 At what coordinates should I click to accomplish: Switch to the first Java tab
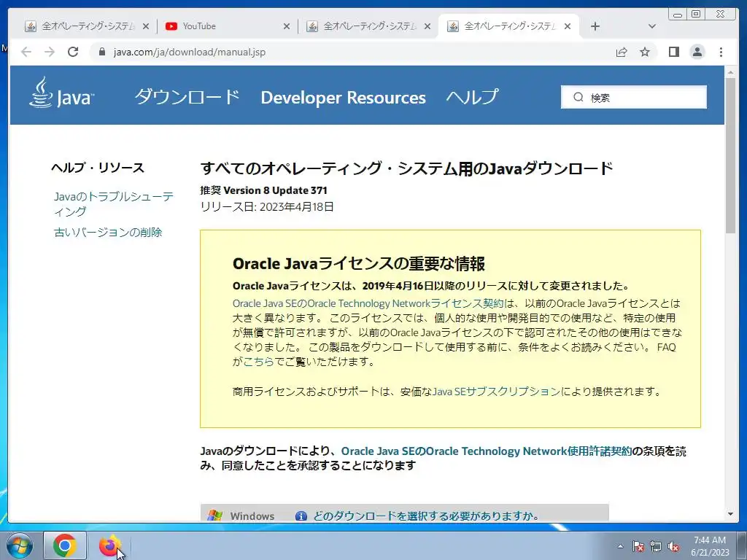(x=86, y=27)
